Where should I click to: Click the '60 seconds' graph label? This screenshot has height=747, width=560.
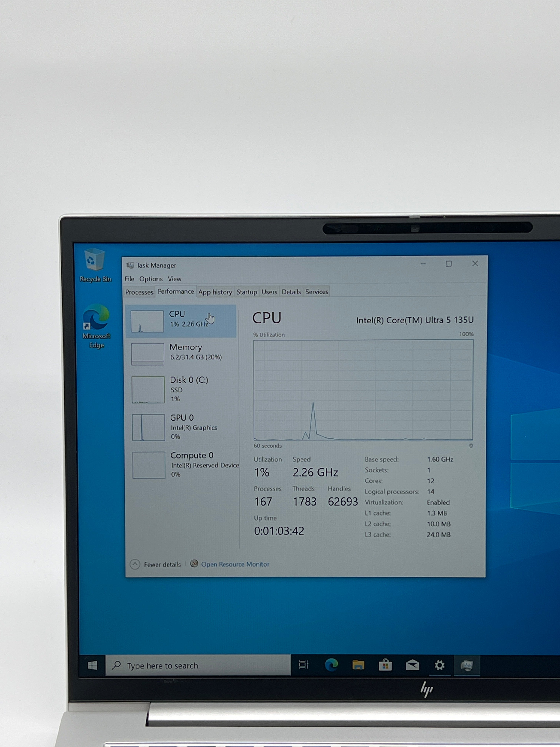pyautogui.click(x=268, y=446)
